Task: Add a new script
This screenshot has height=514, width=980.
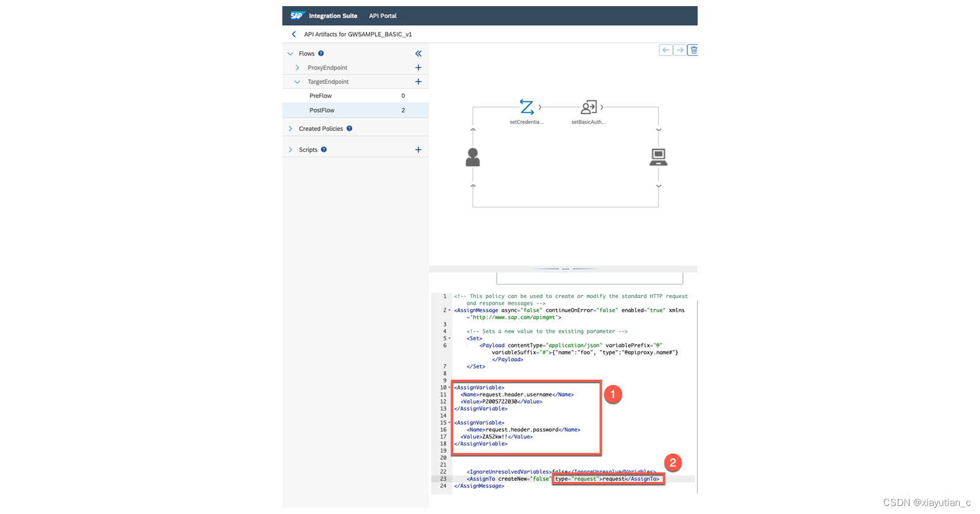Action: pos(418,150)
